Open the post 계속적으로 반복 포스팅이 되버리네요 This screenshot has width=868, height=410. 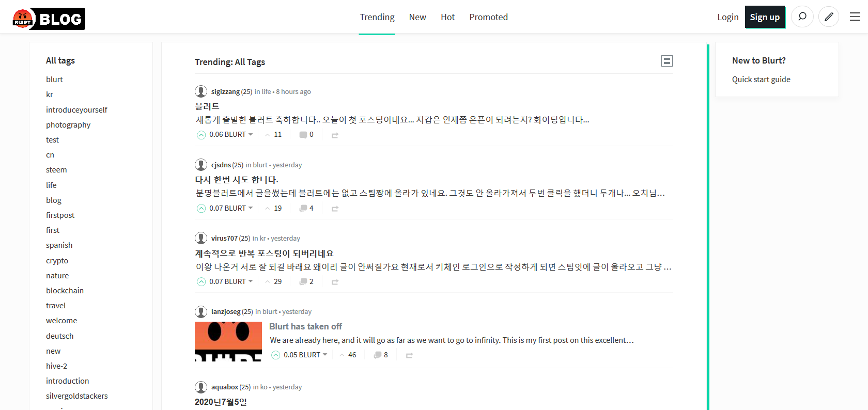tap(264, 253)
